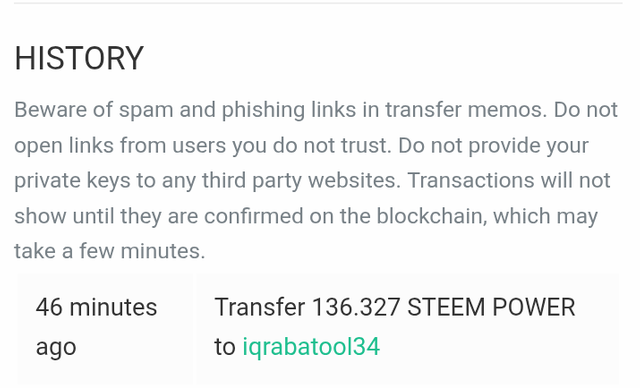Click "third party websites" phrase
Screen dimensions: 640x388
[302, 181]
